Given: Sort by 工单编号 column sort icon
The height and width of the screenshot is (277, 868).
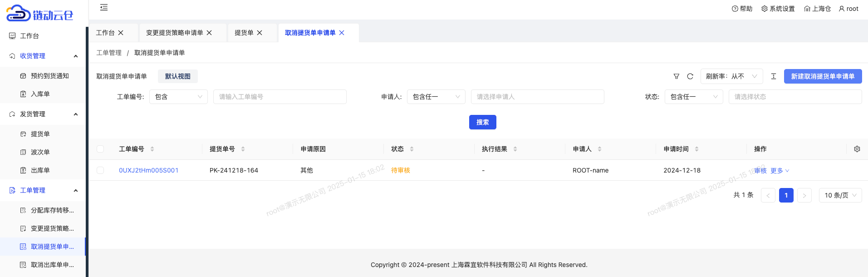Looking at the screenshot, I should (x=152, y=149).
